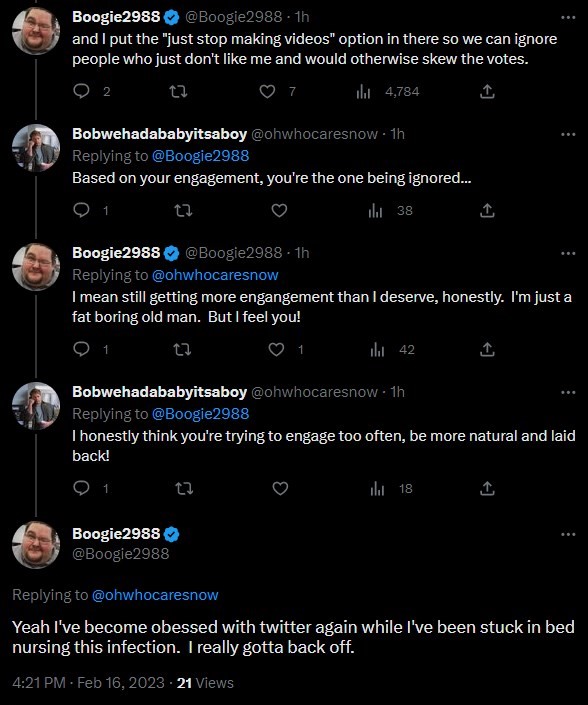588x705 pixels.
Task: Retweet the "just stop making videos" tweet
Action: click(x=178, y=92)
